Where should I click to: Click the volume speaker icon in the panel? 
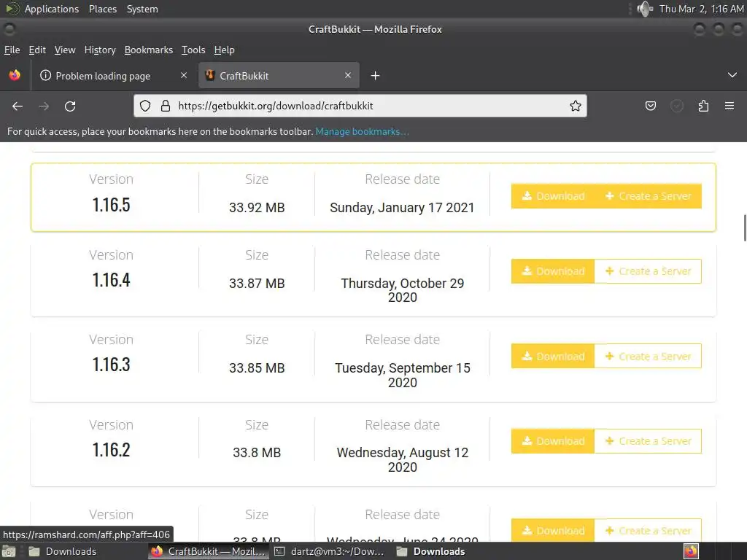click(645, 9)
